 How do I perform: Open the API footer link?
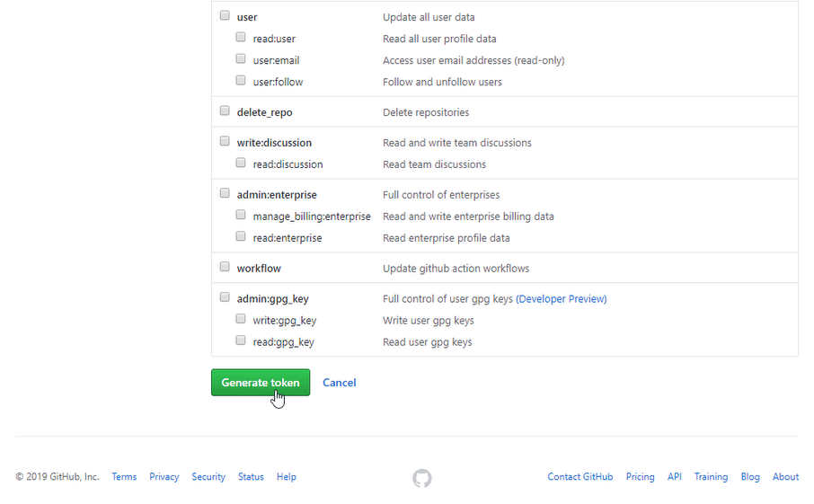tap(675, 476)
